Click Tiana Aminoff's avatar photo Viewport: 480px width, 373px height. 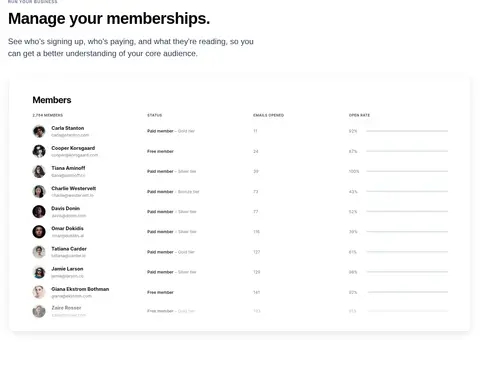pyautogui.click(x=39, y=171)
